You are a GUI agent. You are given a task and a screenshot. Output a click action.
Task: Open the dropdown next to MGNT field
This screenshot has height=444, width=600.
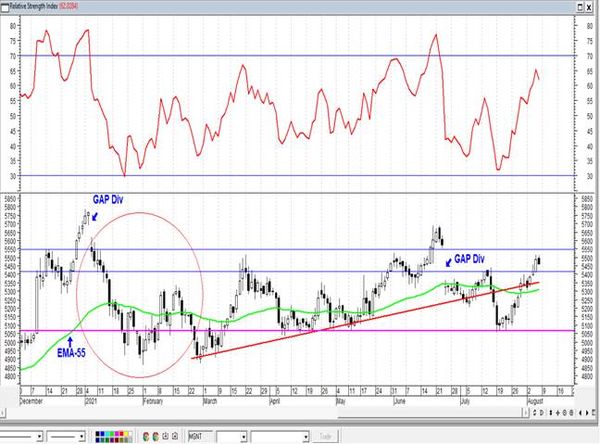(x=243, y=437)
